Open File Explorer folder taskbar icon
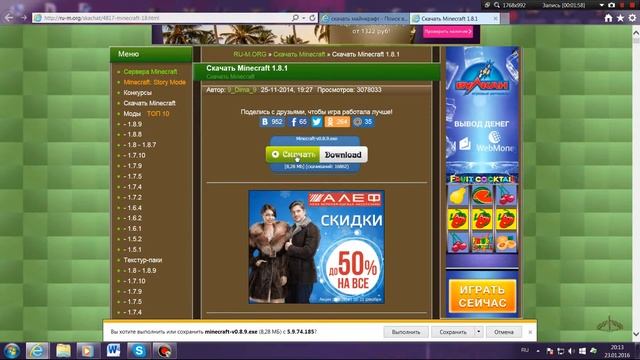Image resolution: width=640 pixels, height=360 pixels. pos(63,351)
